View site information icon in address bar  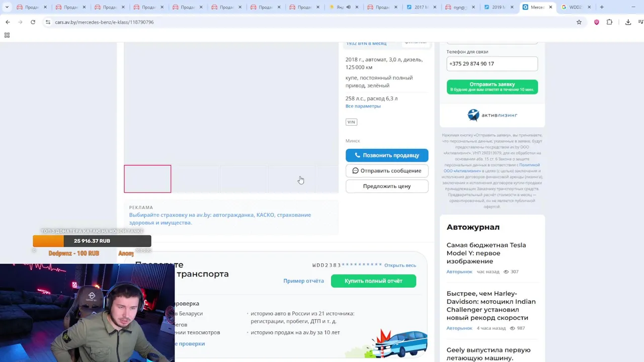[48, 22]
